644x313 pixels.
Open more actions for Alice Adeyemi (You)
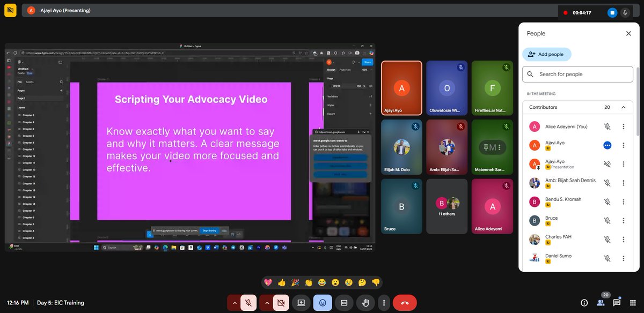(x=623, y=126)
